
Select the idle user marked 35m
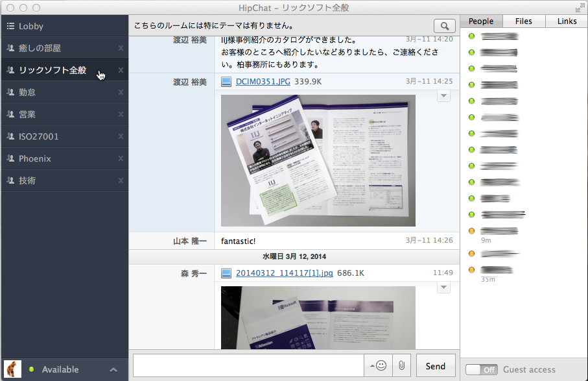point(497,270)
